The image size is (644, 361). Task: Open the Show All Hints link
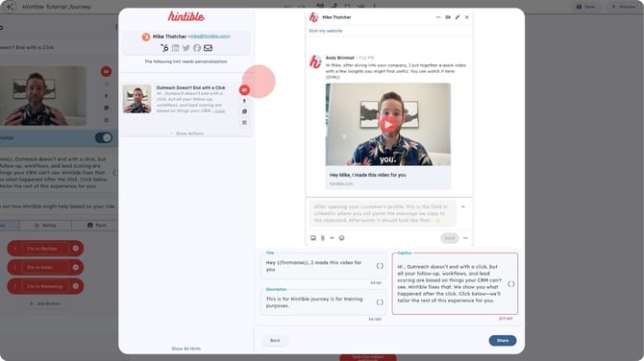(x=186, y=349)
